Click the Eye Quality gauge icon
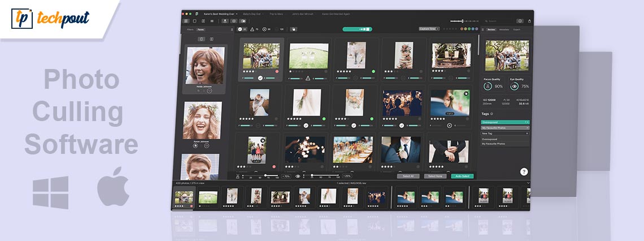The height and width of the screenshot is (241, 644). point(514,87)
